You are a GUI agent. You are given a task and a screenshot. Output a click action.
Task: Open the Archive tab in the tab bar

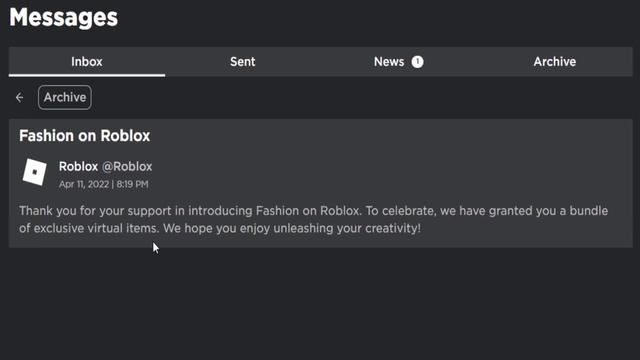pyautogui.click(x=555, y=62)
